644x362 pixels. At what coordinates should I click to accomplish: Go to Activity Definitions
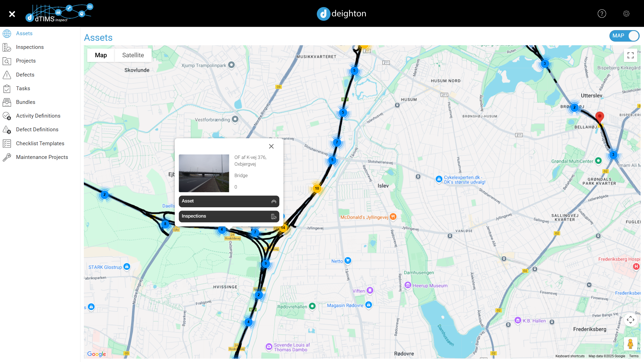coord(38,116)
